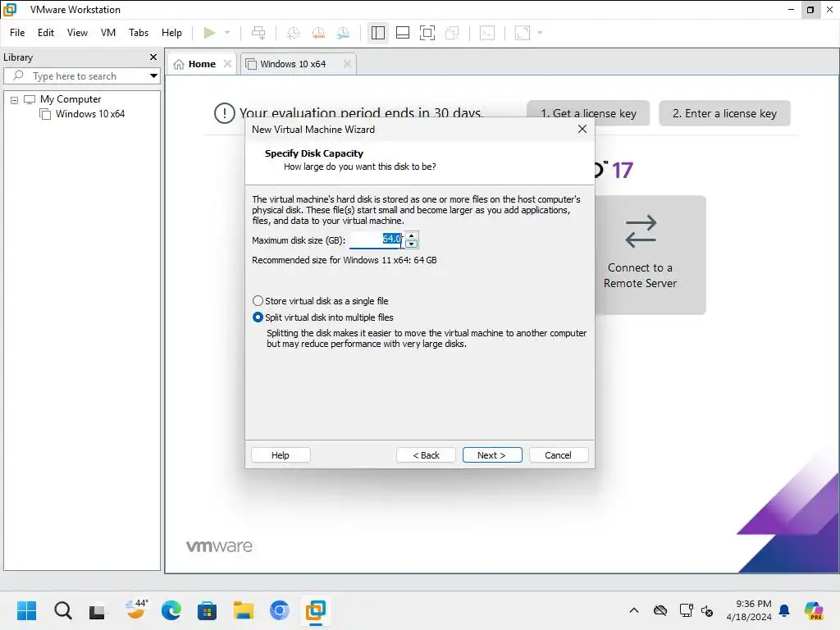The height and width of the screenshot is (630, 840).
Task: Click the Console view toolbar icon
Action: coord(487,33)
